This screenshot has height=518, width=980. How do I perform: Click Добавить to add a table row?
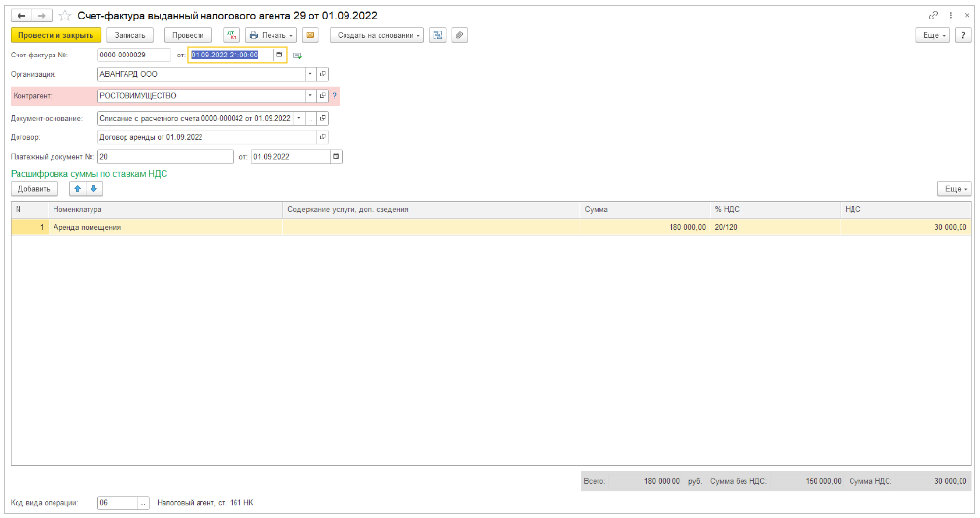34,189
